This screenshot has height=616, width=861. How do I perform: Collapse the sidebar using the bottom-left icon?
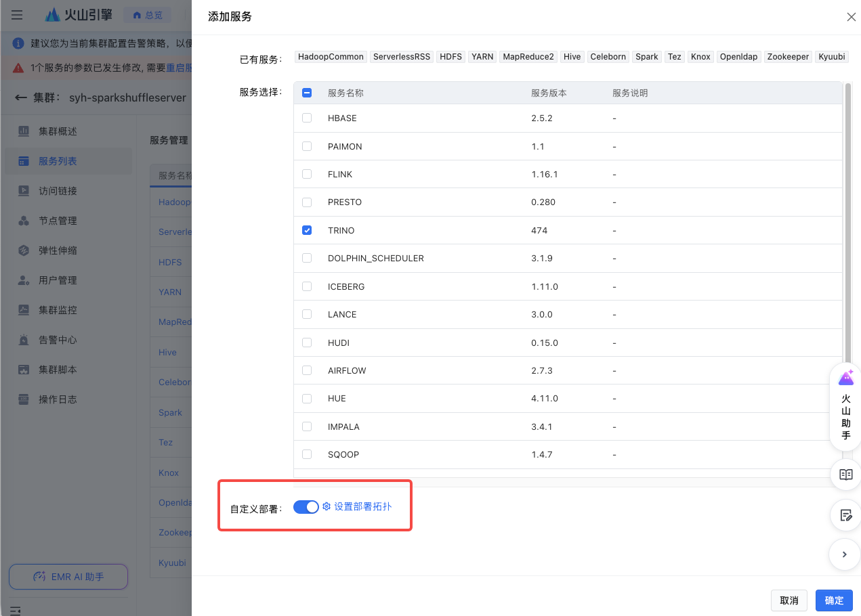point(16,610)
